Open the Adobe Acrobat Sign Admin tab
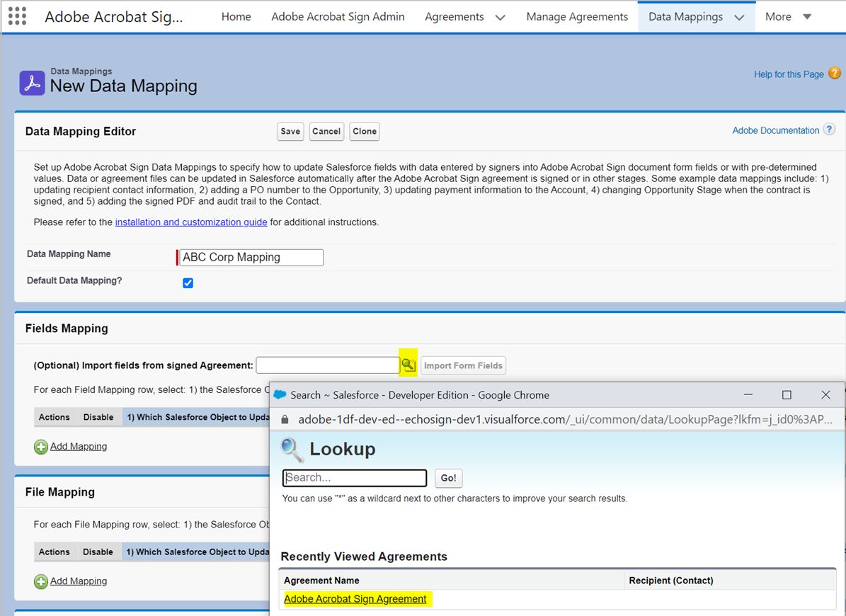The height and width of the screenshot is (616, 846). 338,17
